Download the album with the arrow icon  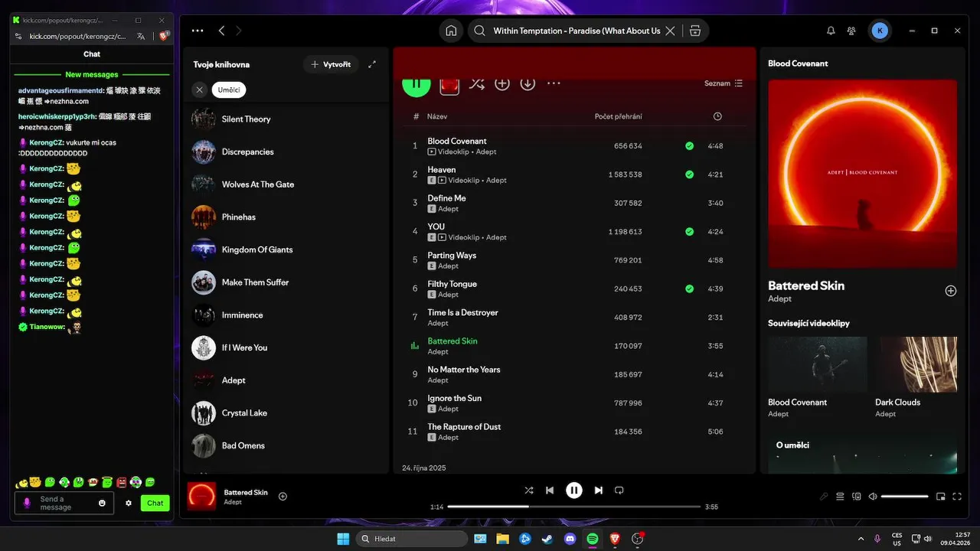click(528, 83)
